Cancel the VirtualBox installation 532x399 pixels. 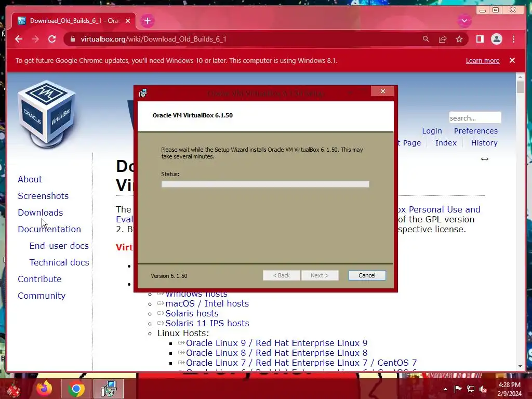[x=367, y=275]
